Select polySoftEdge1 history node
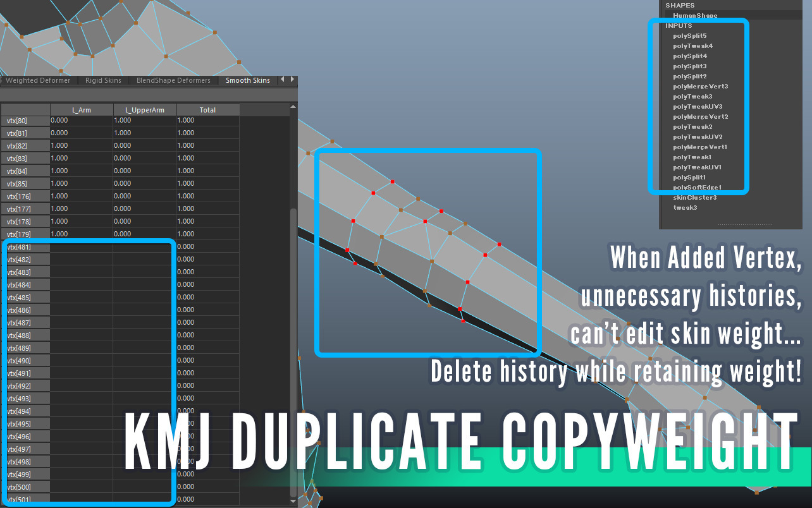812x508 pixels. click(x=697, y=188)
